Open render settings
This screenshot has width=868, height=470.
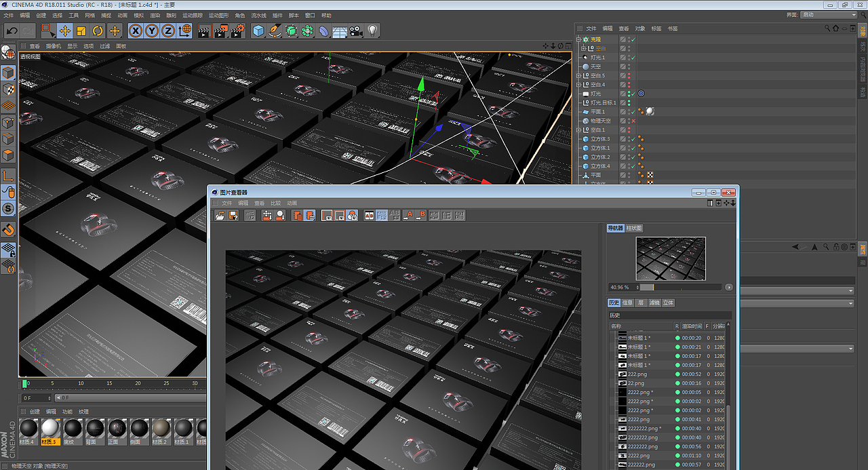click(237, 31)
